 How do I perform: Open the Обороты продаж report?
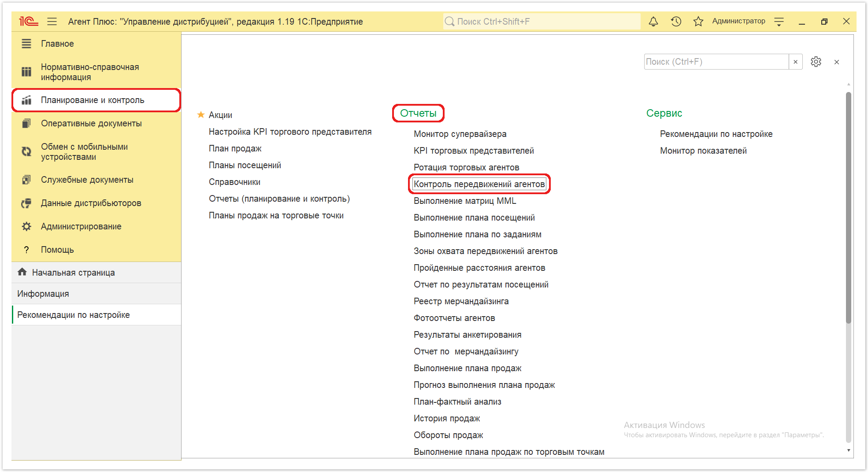click(448, 435)
